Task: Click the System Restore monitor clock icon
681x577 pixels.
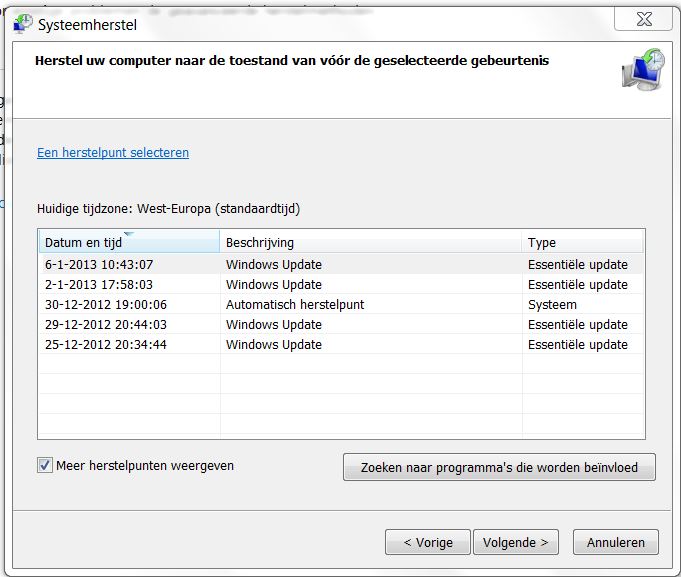Action: pos(644,69)
